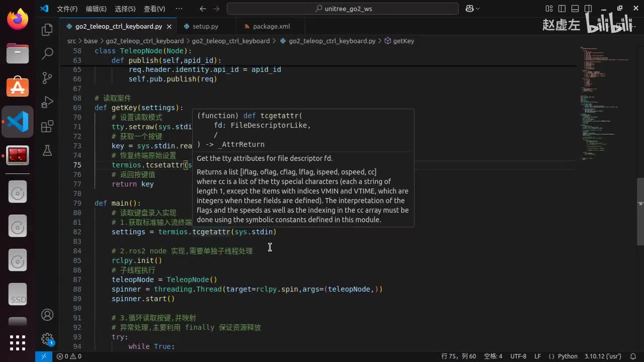Open the remote window indicator in the status bar
The image size is (644, 362).
click(44, 356)
